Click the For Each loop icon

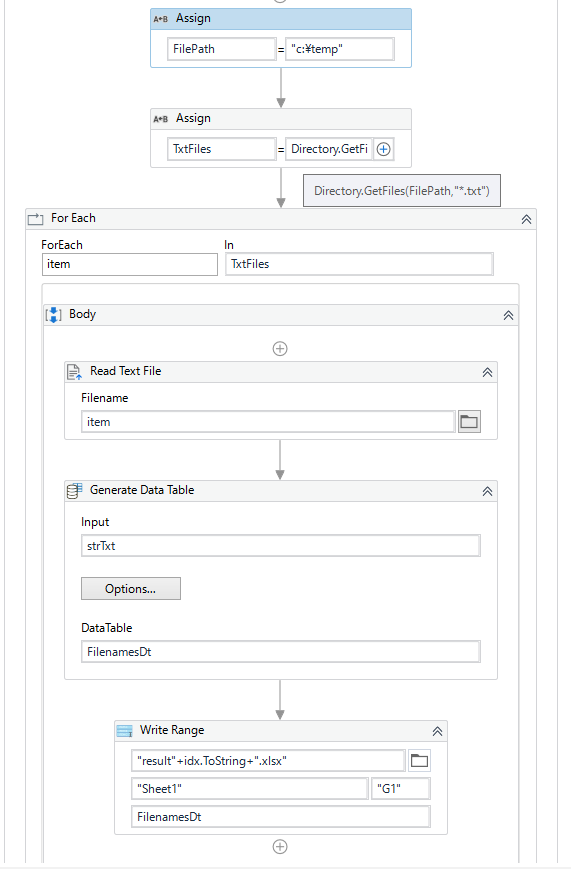pos(35,218)
